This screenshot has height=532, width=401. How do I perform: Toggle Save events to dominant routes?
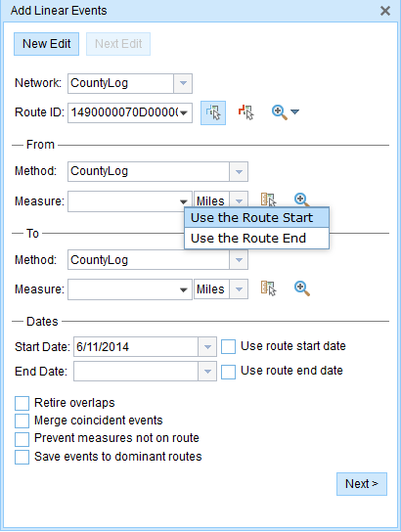(x=22, y=457)
